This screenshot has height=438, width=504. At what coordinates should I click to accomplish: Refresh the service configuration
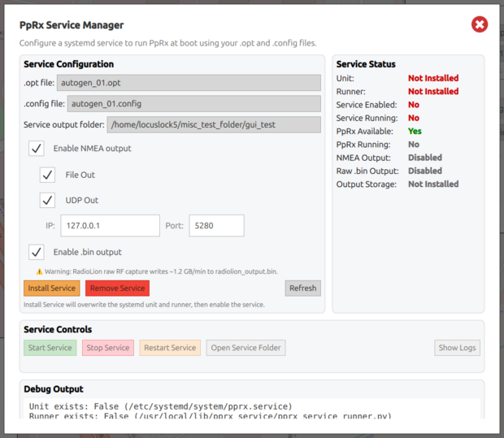point(302,288)
